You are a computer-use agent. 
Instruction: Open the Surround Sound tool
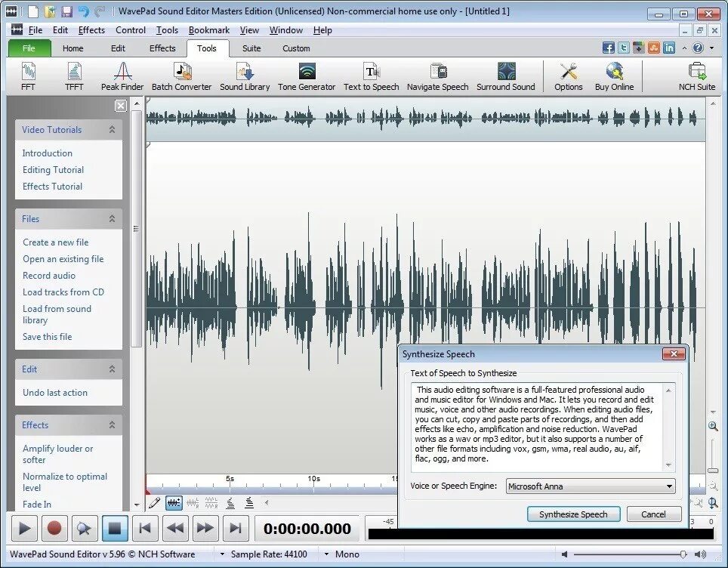(506, 76)
